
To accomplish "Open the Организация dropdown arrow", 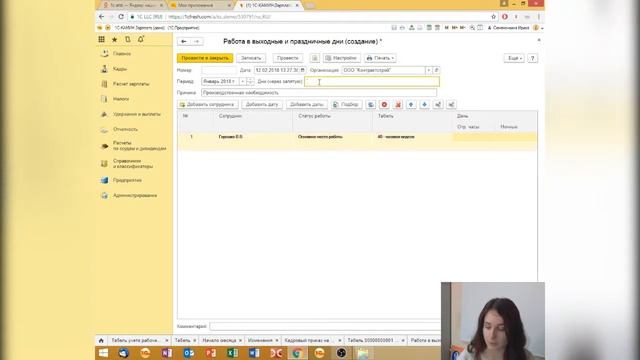I will pyautogui.click(x=429, y=70).
